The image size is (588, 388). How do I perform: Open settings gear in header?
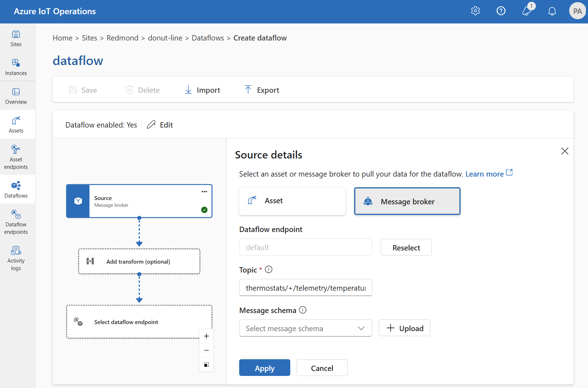(x=476, y=11)
